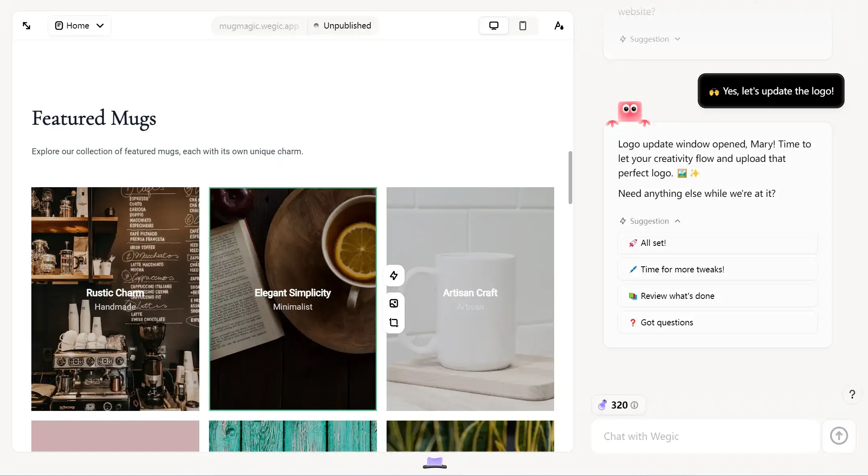Image resolution: width=868 pixels, height=476 pixels.
Task: Select 'Review what's done' menu option
Action: [x=718, y=296]
